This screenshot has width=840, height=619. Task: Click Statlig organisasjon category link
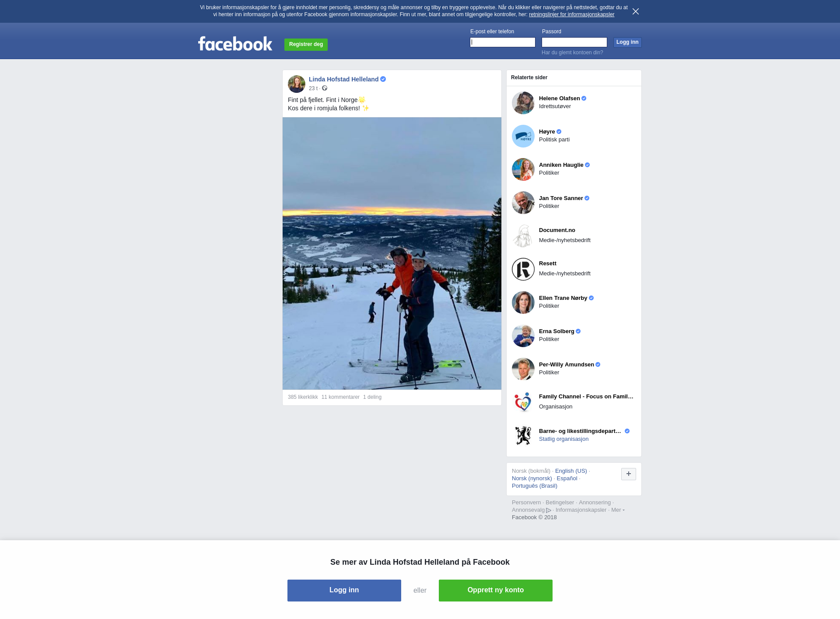(563, 439)
